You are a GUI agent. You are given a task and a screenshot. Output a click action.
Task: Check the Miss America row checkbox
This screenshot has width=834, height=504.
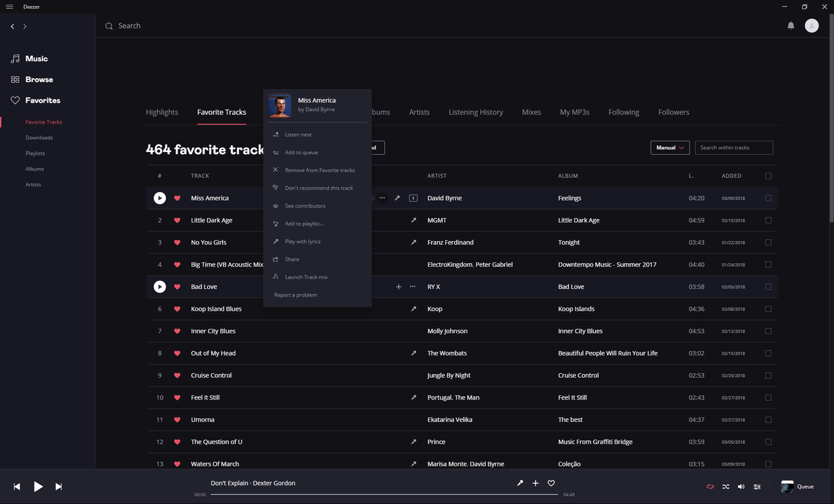coord(768,198)
